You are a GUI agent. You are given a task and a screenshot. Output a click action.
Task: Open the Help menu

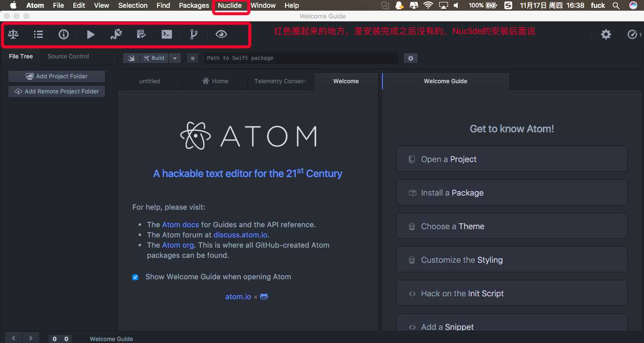(292, 5)
